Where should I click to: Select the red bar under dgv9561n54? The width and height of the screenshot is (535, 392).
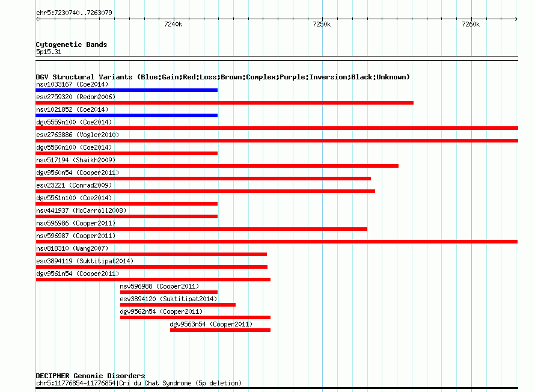tap(153, 280)
